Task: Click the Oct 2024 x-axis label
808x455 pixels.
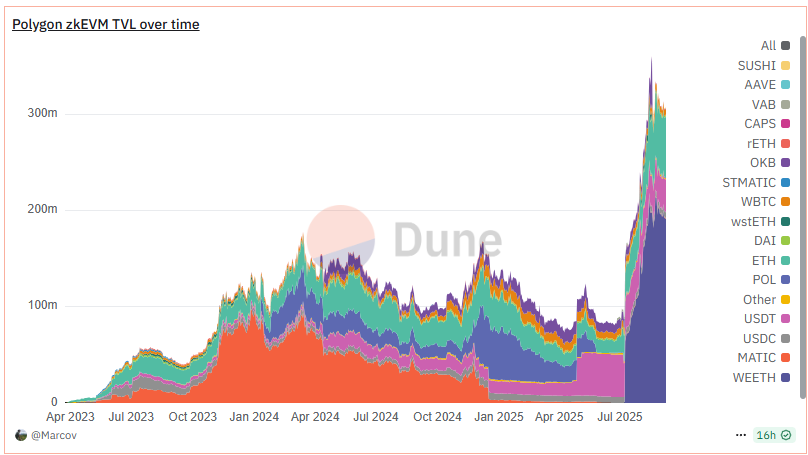Action: [x=437, y=416]
